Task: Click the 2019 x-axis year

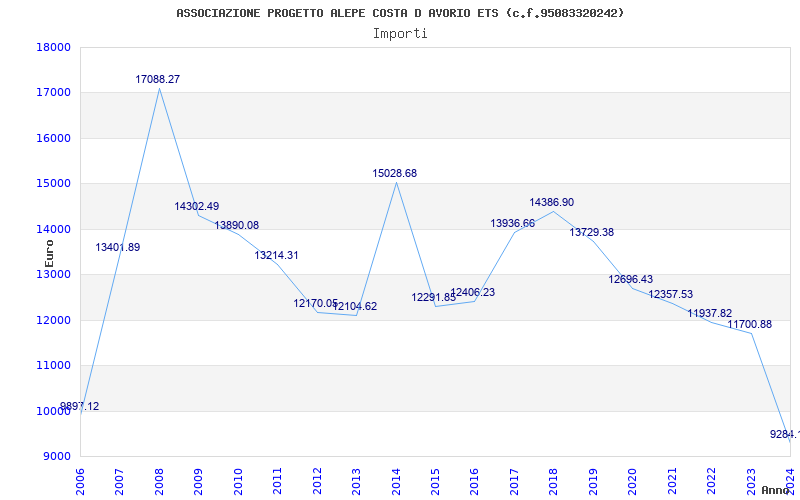Action: (593, 482)
